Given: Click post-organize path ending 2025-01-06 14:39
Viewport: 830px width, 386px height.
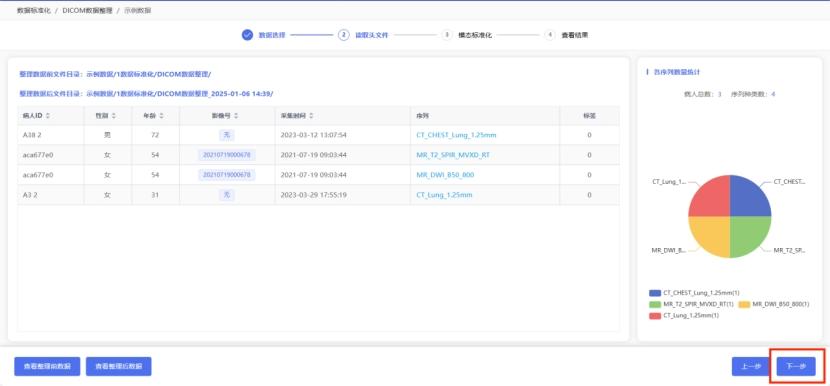Looking at the screenshot, I should pos(146,94).
